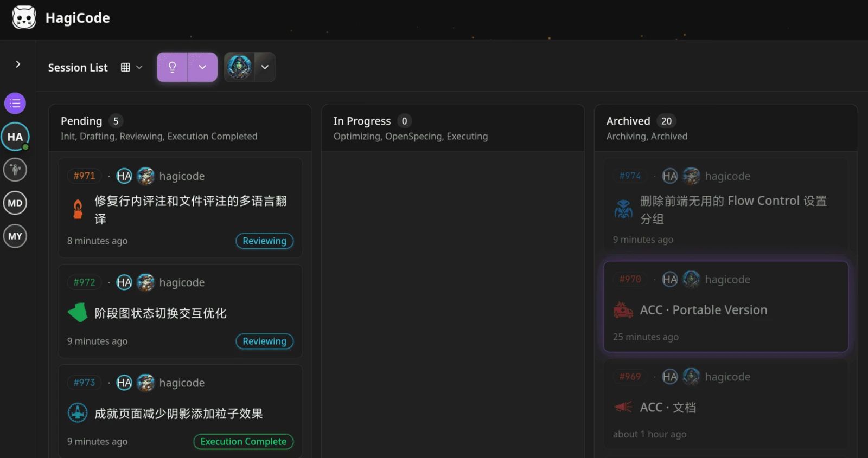This screenshot has width=868, height=458.
Task: Select the HA project in the sidebar
Action: click(15, 137)
